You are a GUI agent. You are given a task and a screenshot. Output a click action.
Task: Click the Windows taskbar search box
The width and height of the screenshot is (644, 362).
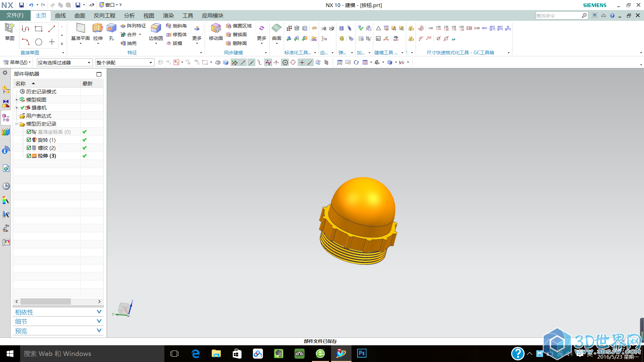point(92,354)
